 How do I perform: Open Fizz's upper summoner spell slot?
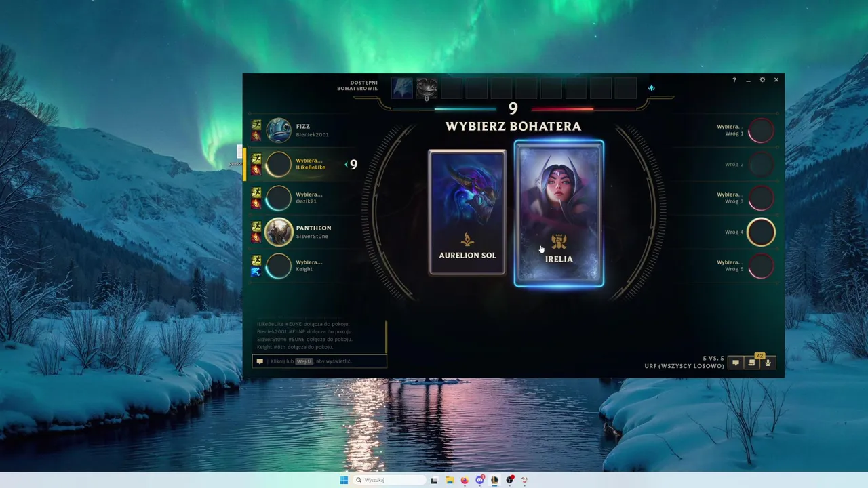(x=256, y=125)
